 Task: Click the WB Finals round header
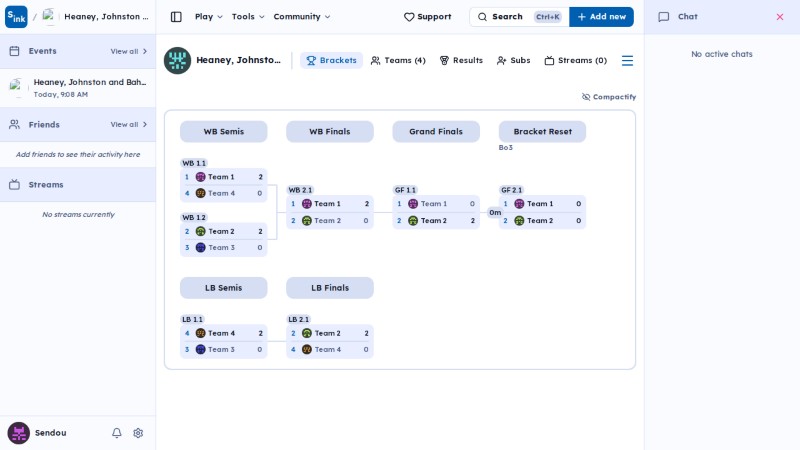(x=330, y=132)
